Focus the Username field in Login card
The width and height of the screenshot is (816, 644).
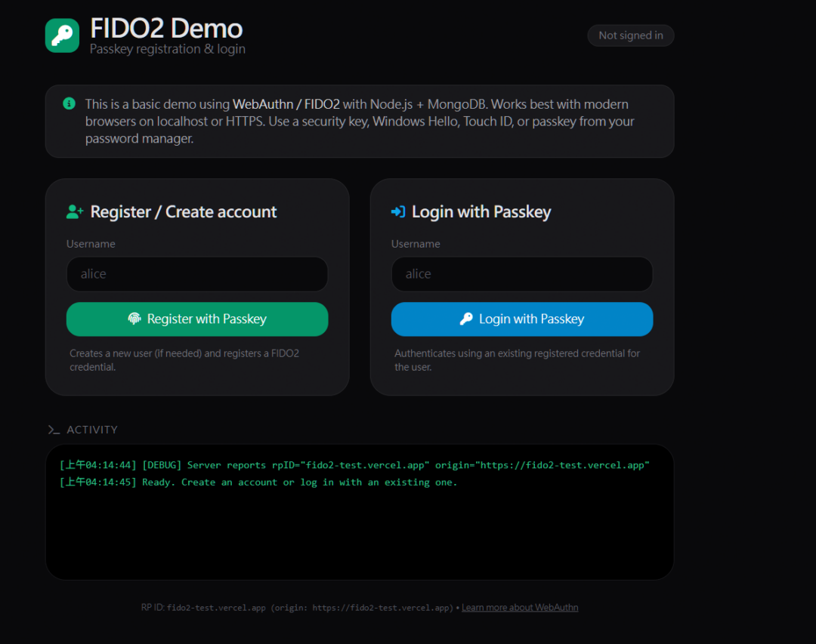pyautogui.click(x=522, y=274)
